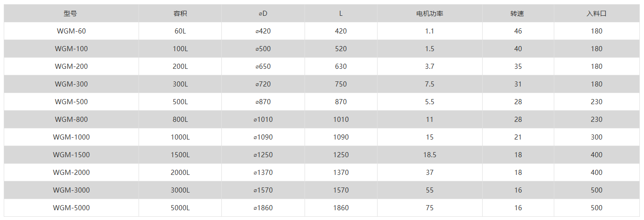The height and width of the screenshot is (220, 644).
Task: Click the 转速 column header
Action: point(518,13)
